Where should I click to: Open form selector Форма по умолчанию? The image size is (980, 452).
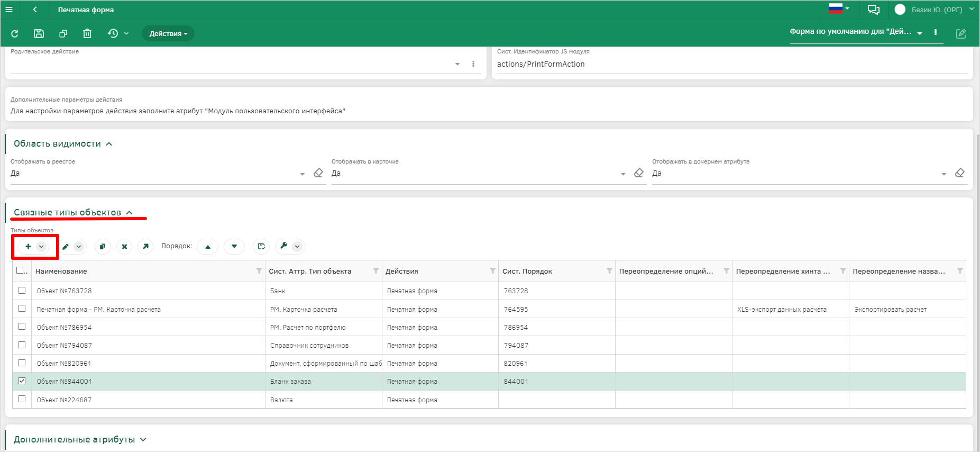click(x=856, y=32)
